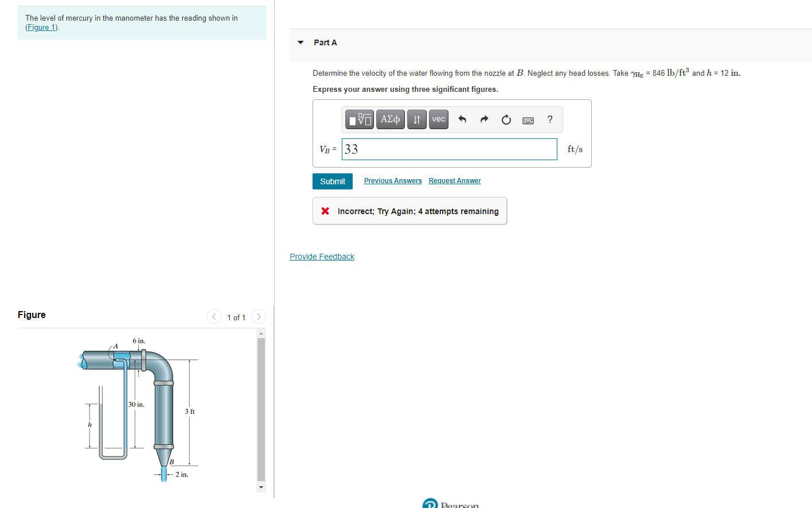
Task: Click inside the VB answer field
Action: 449,149
